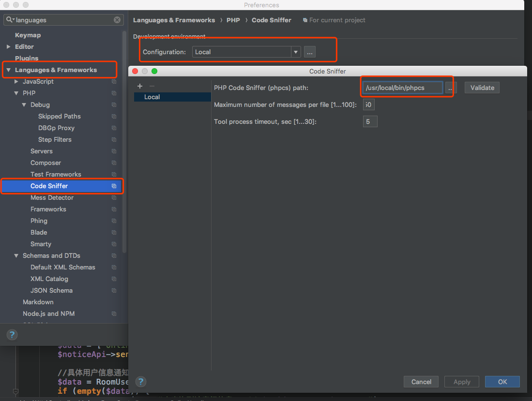Image resolution: width=532 pixels, height=401 pixels.
Task: Open the Configuration dropdown set to Local
Action: pos(246,52)
